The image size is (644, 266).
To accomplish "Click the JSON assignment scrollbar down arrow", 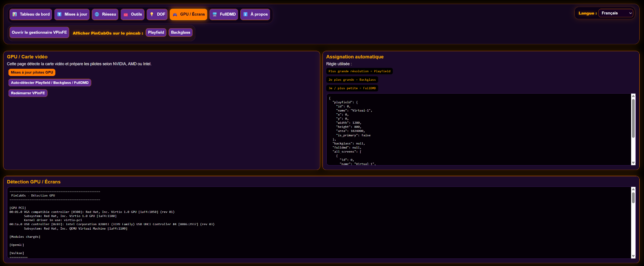I will [x=633, y=163].
